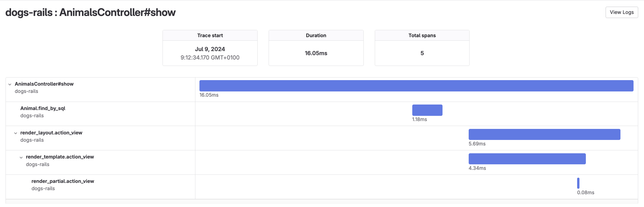Click the dogs-rails : AnimalsController#show page title

click(90, 12)
